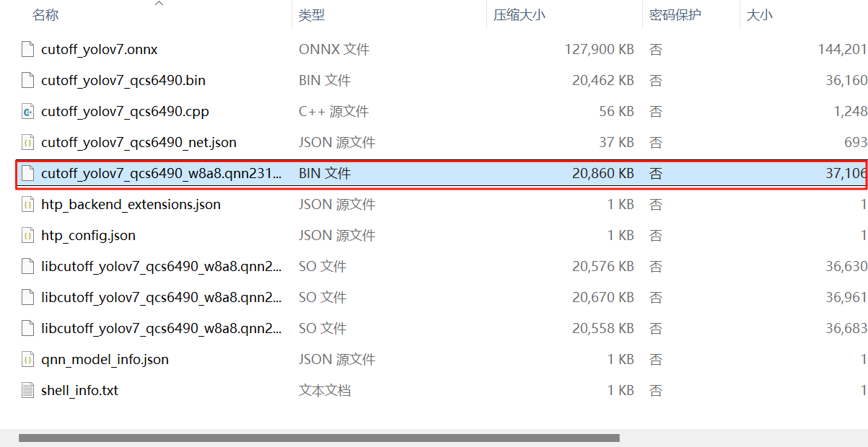Sort by the 名称 column header

click(45, 15)
